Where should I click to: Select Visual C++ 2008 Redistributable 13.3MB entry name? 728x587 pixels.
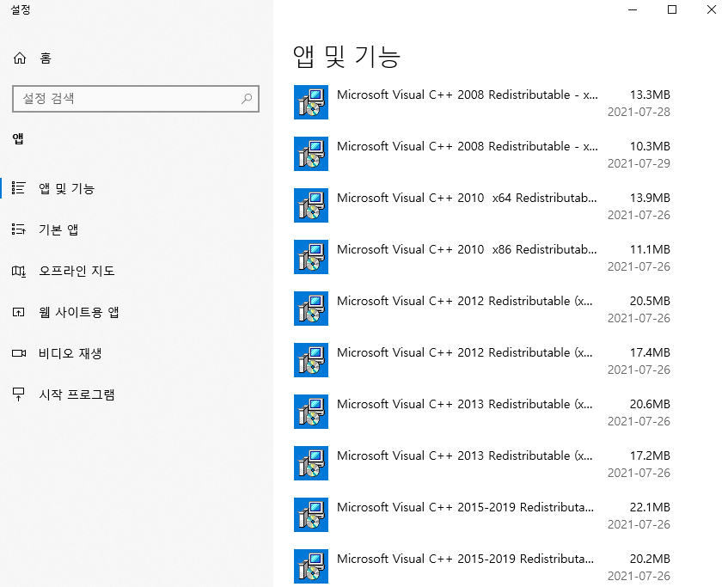click(x=467, y=95)
